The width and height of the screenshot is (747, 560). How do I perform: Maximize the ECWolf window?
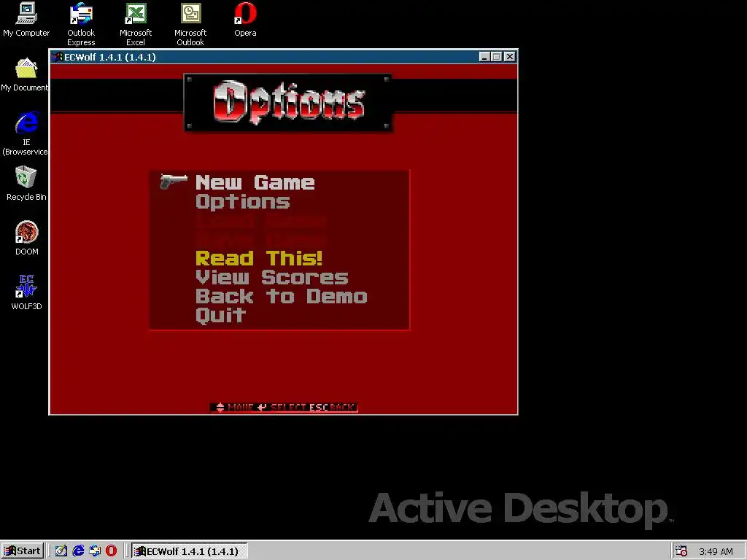pos(496,57)
